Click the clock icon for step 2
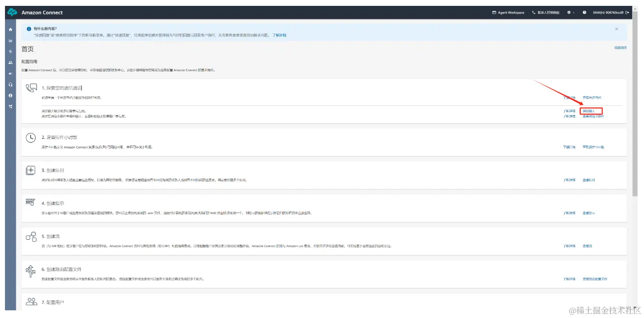644x318 pixels. (x=31, y=138)
